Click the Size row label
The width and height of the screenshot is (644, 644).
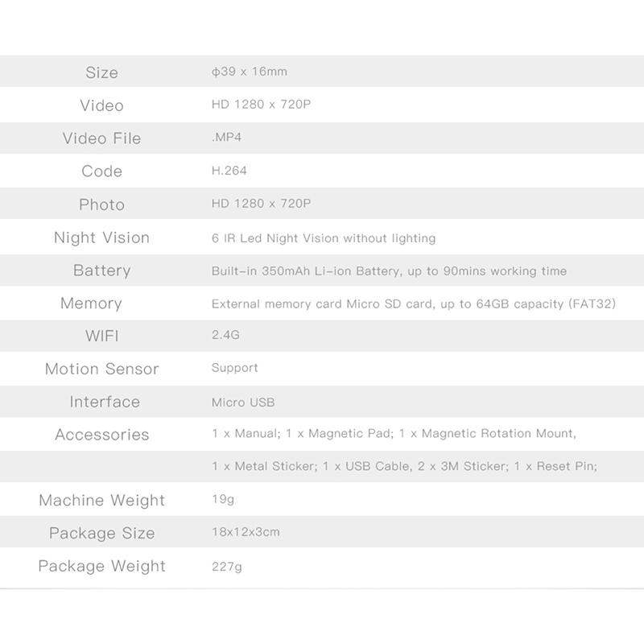101,72
